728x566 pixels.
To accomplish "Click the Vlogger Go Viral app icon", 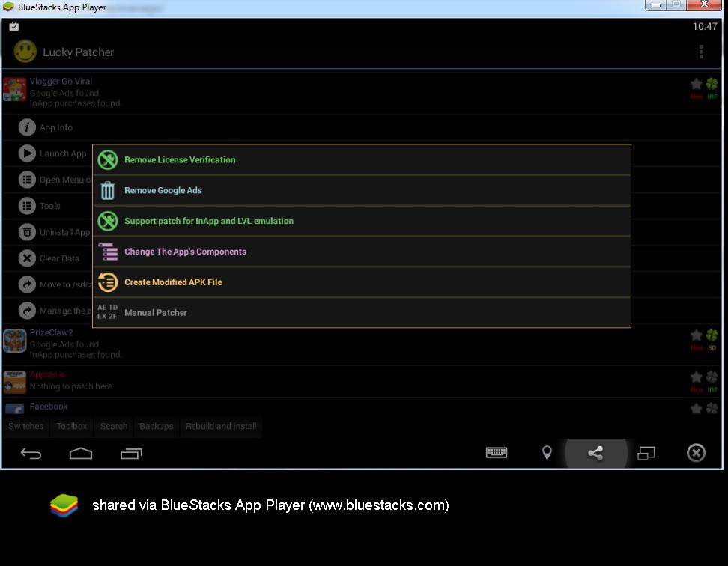I will [15, 90].
